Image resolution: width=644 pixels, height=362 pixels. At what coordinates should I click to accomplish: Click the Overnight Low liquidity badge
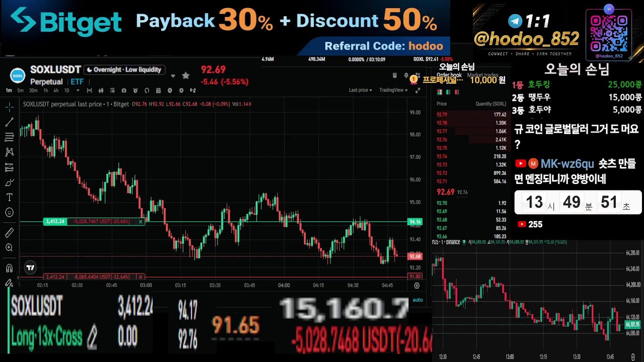(124, 70)
